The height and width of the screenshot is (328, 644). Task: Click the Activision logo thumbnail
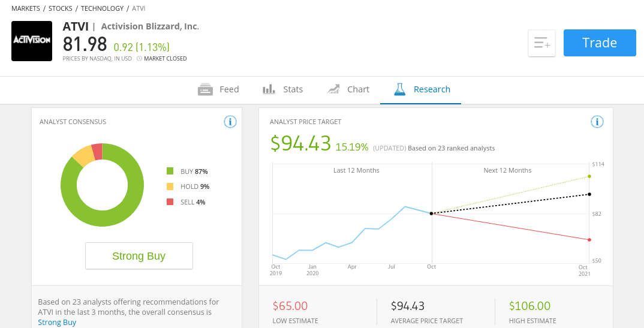[x=32, y=41]
